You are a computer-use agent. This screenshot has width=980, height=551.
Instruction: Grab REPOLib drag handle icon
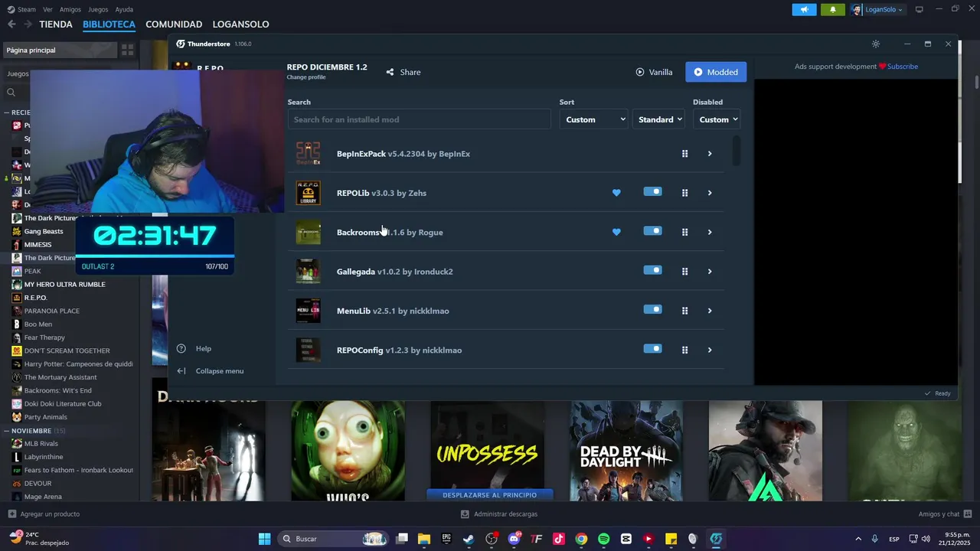coord(684,193)
